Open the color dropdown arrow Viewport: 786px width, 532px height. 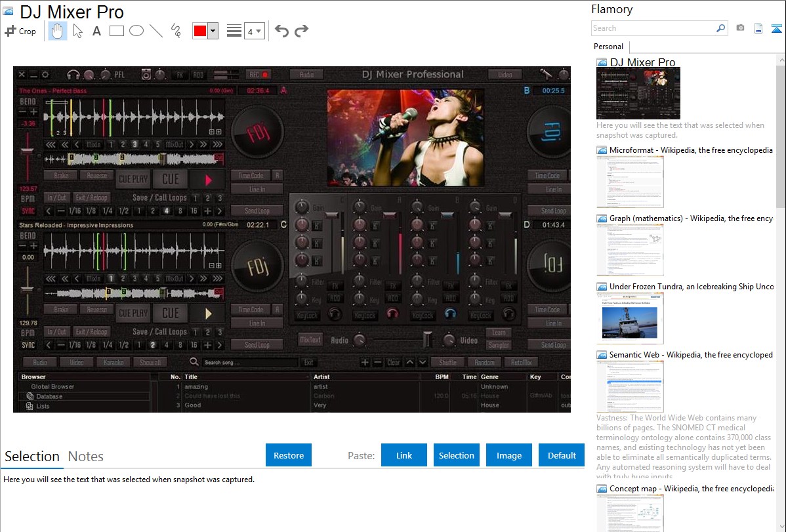tap(213, 31)
